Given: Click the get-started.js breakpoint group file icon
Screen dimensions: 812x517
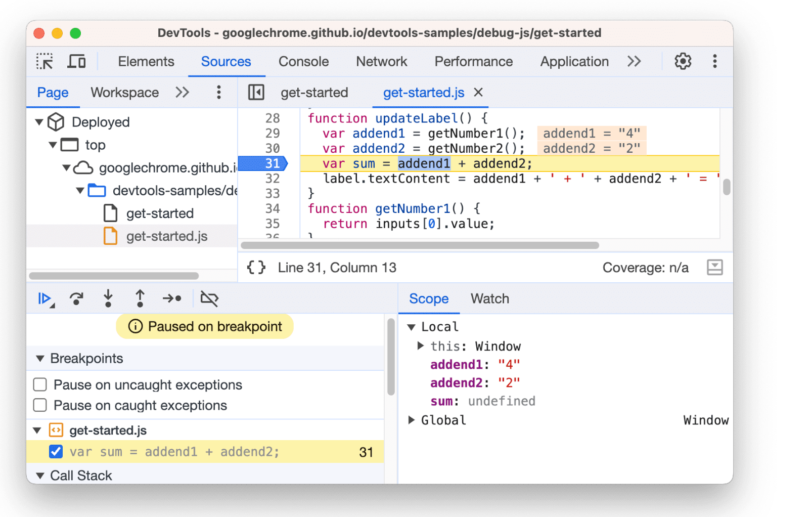Looking at the screenshot, I should [x=56, y=430].
